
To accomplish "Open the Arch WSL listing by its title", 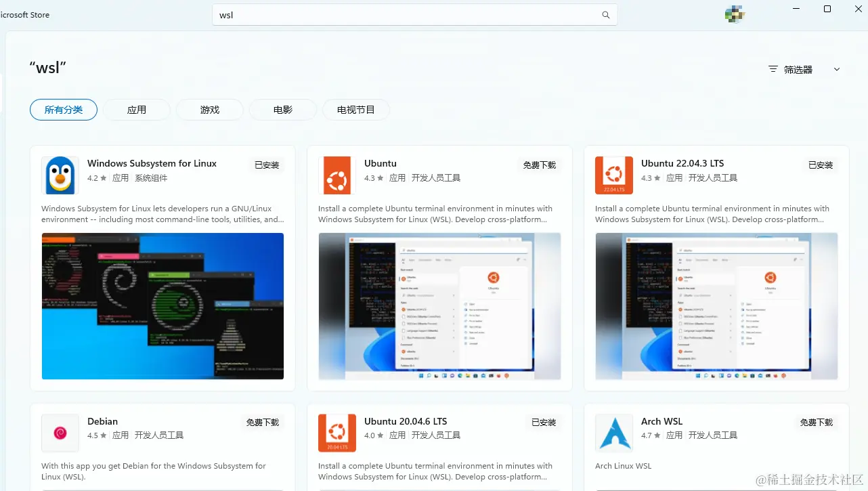I will pyautogui.click(x=661, y=421).
